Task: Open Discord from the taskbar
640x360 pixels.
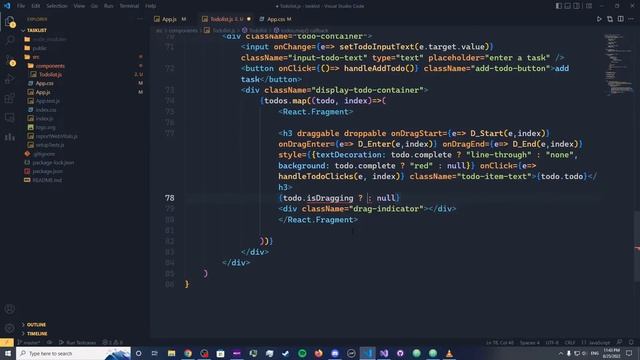Action: point(335,353)
